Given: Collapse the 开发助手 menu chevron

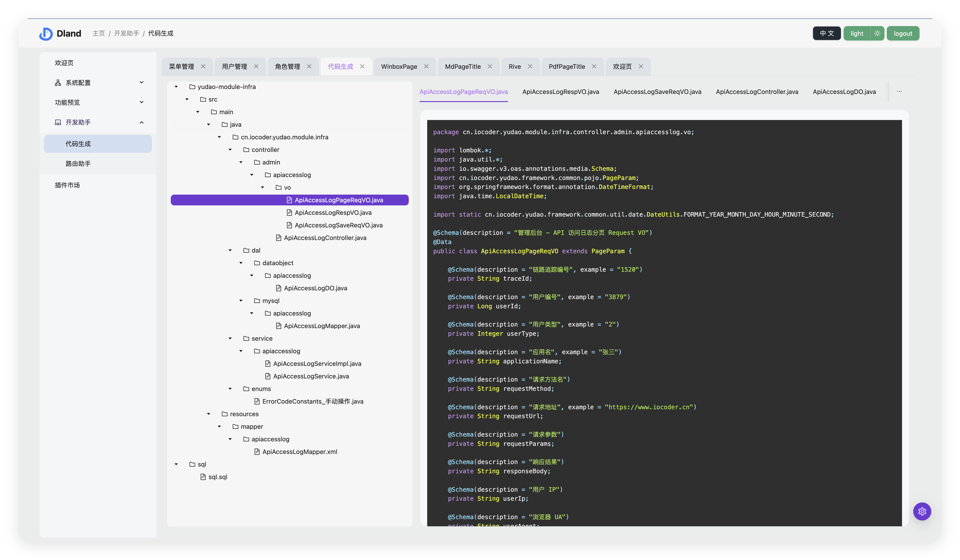Looking at the screenshot, I should point(142,122).
